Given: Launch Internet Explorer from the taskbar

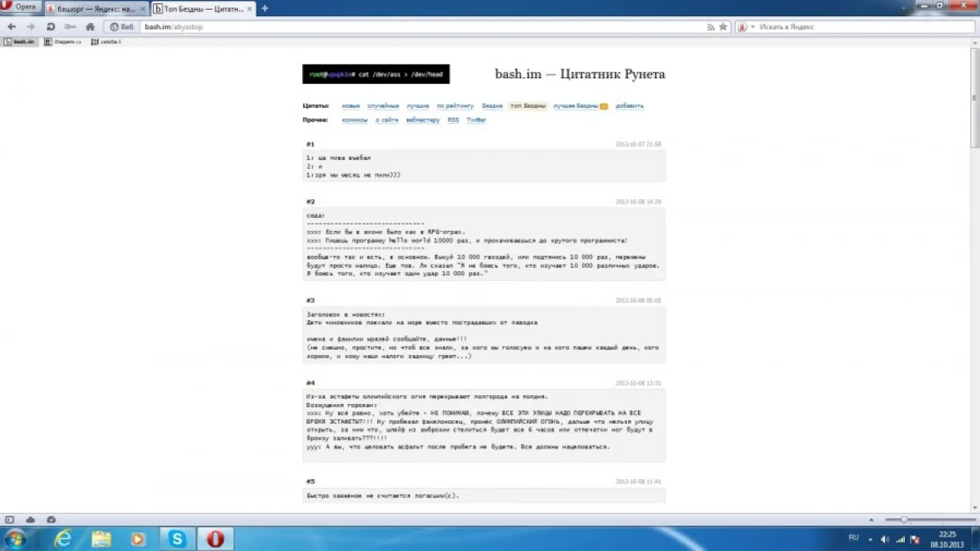Looking at the screenshot, I should [64, 538].
